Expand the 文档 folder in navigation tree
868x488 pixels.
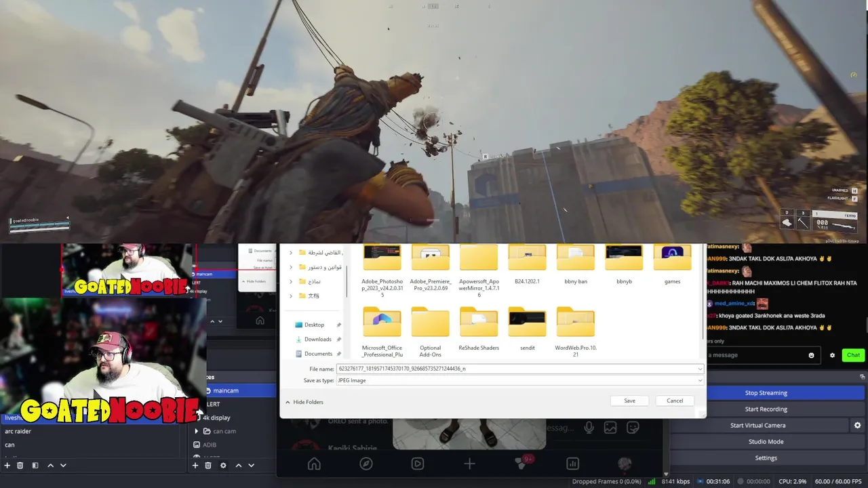pyautogui.click(x=291, y=296)
